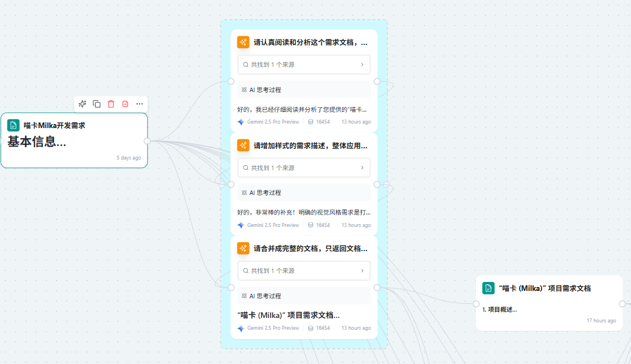Open 共找到 1 个来源 row in 请合并成完整 card
The image size is (631, 364).
[304, 271]
